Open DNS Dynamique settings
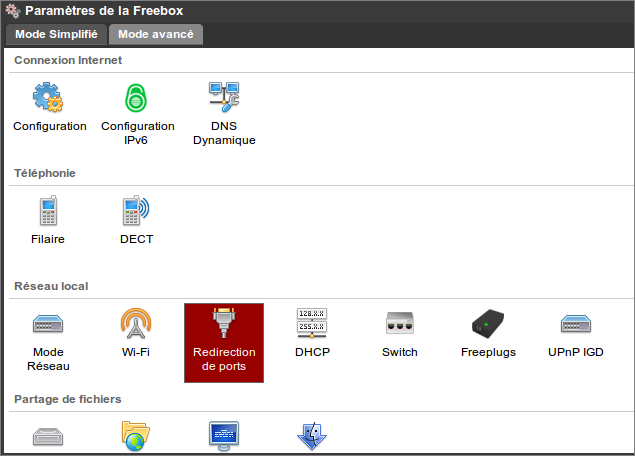The height and width of the screenshot is (456, 635). click(x=224, y=108)
